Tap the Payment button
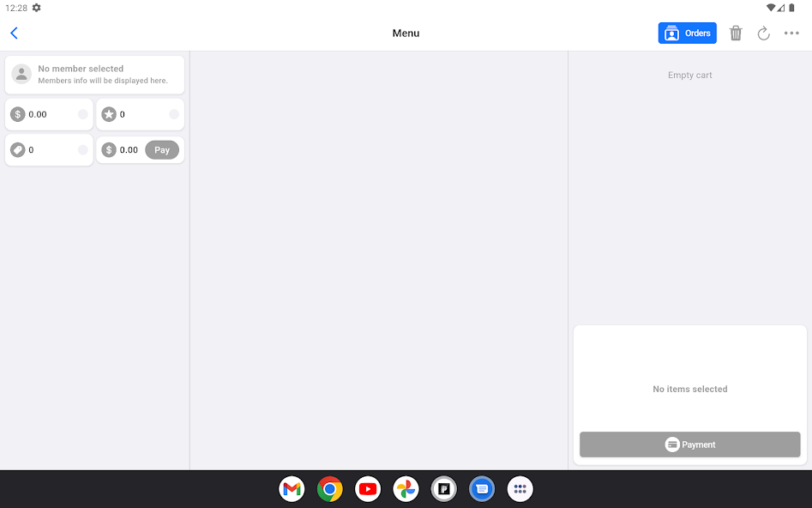 [x=689, y=444]
